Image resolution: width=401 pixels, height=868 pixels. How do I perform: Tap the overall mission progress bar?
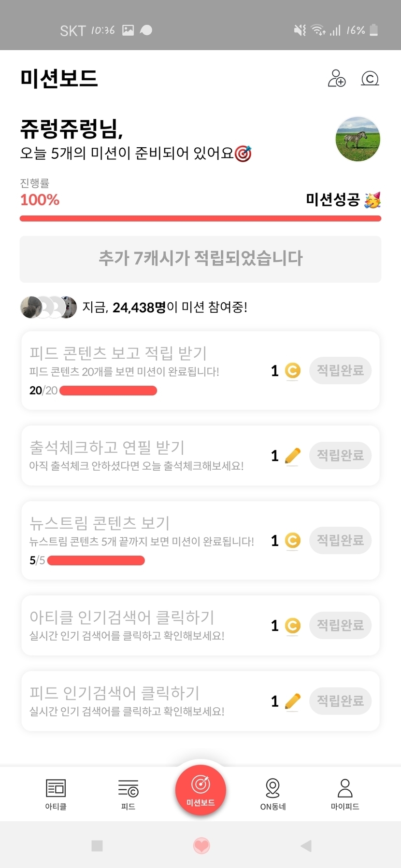point(200,219)
